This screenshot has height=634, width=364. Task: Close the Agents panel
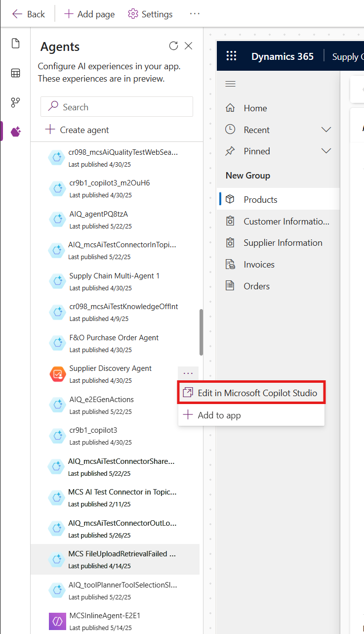tap(188, 46)
